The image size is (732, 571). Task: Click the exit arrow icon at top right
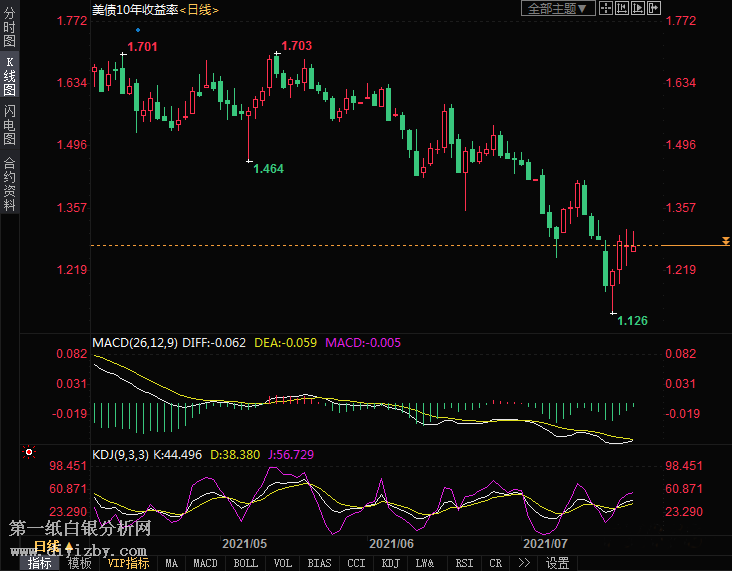pos(653,8)
